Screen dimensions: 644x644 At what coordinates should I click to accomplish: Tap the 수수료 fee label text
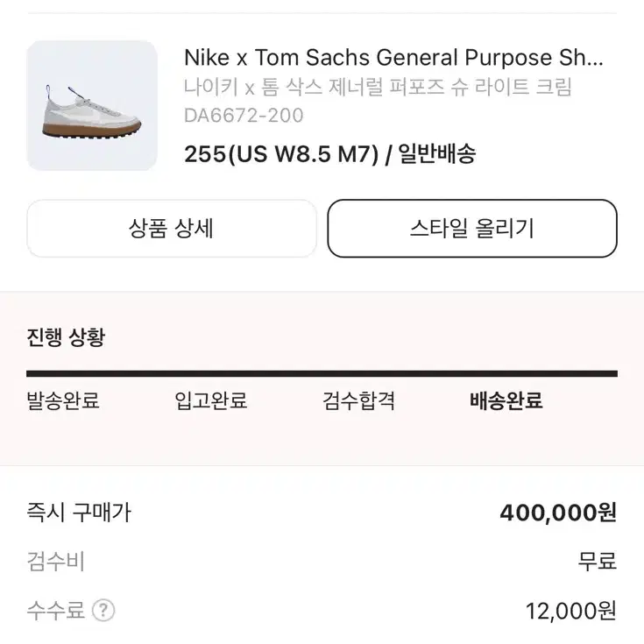click(x=56, y=611)
